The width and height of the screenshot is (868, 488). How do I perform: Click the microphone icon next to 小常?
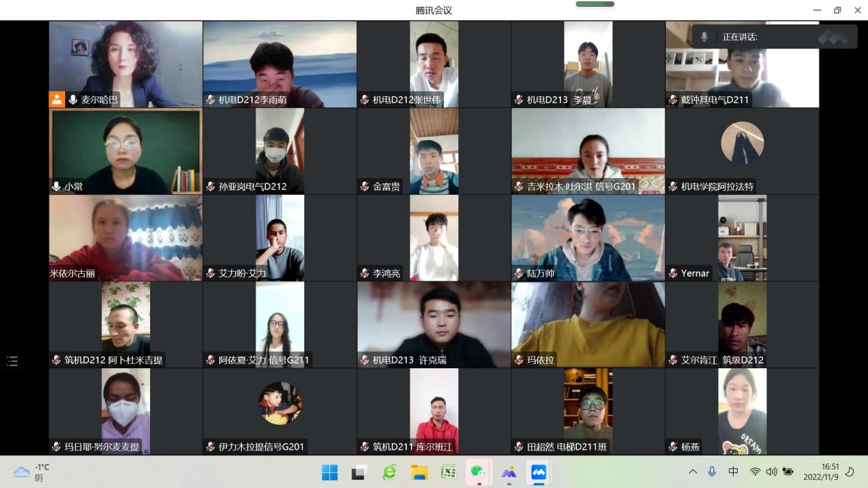56,186
